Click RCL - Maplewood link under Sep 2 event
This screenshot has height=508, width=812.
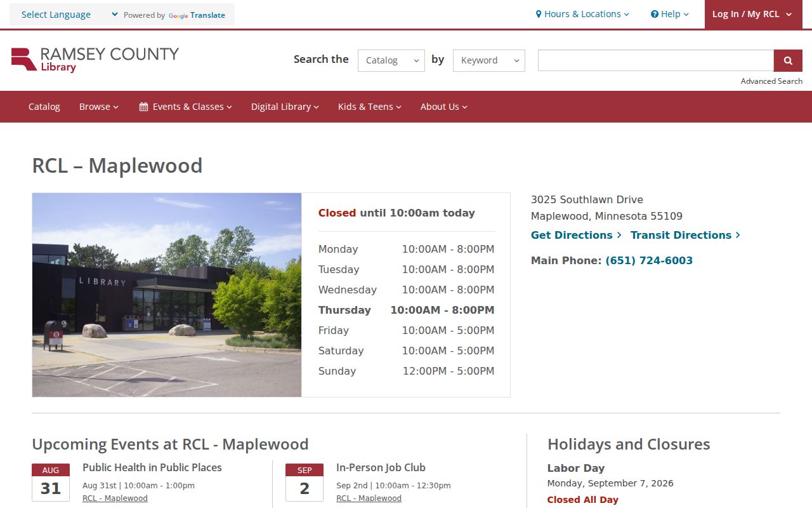pos(369,498)
